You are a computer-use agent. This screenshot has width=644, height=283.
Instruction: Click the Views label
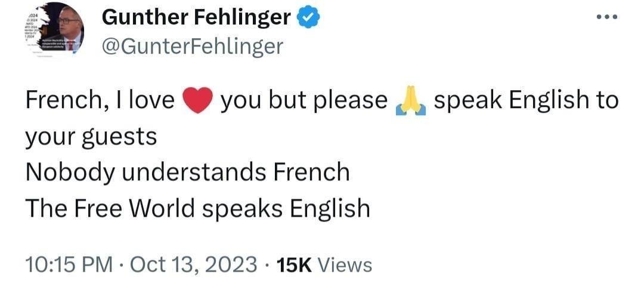[346, 264]
